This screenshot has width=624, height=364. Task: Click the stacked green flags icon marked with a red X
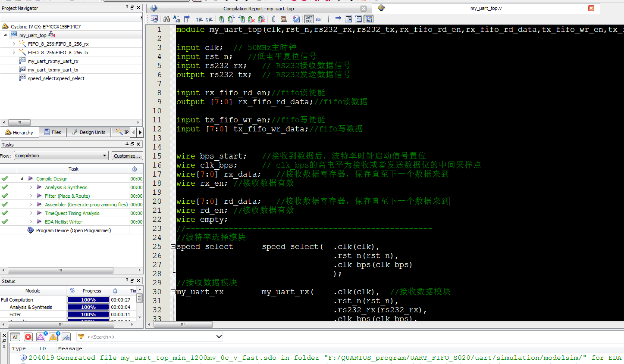[x=261, y=19]
